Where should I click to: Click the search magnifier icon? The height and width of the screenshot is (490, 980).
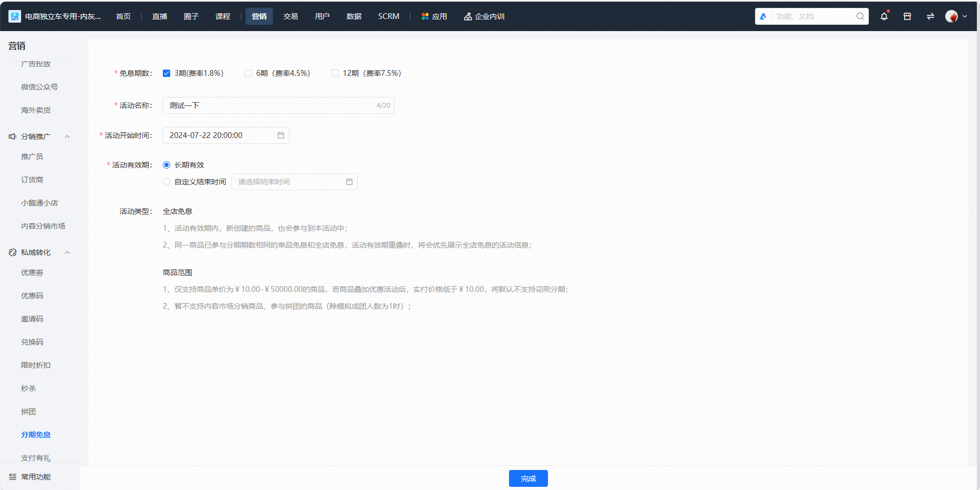pyautogui.click(x=860, y=16)
